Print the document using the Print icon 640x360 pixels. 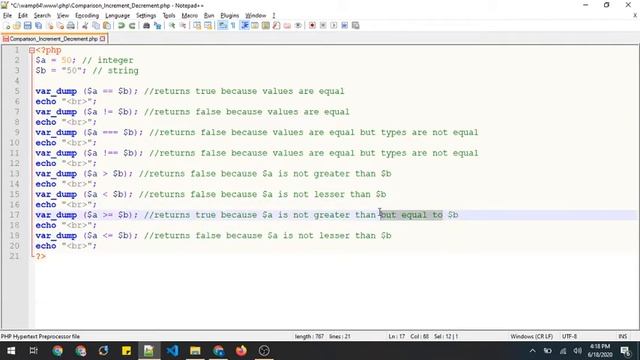(x=71, y=26)
